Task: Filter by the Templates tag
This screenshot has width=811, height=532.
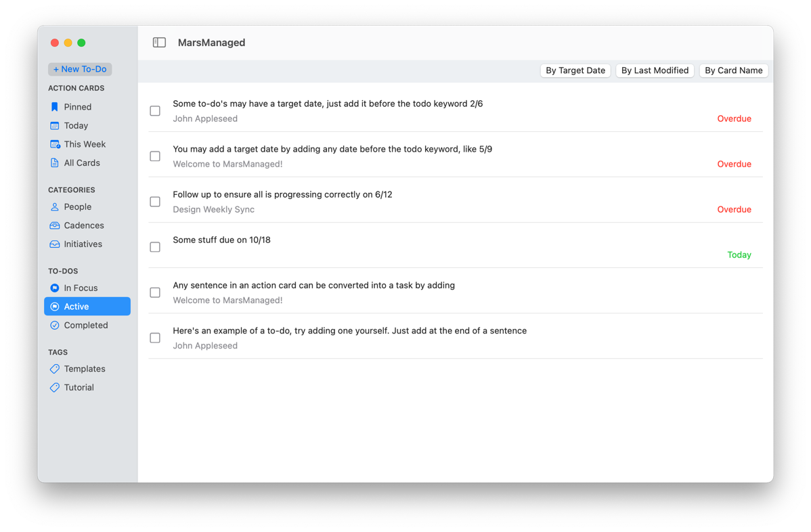Action: pyautogui.click(x=87, y=369)
